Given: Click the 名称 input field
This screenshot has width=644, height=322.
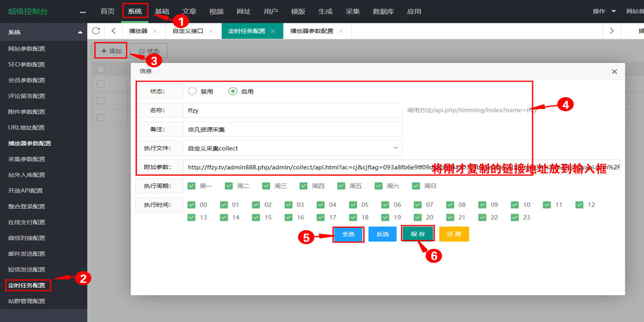Looking at the screenshot, I should 292,109.
